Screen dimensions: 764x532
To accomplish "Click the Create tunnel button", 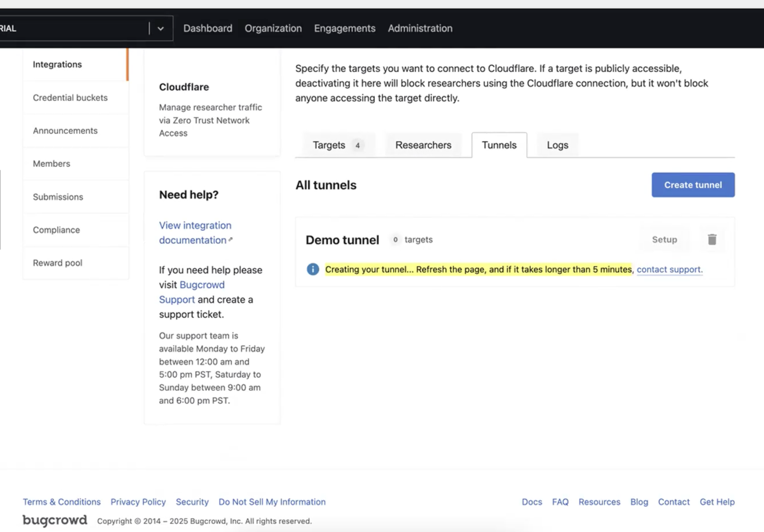I will click(693, 185).
